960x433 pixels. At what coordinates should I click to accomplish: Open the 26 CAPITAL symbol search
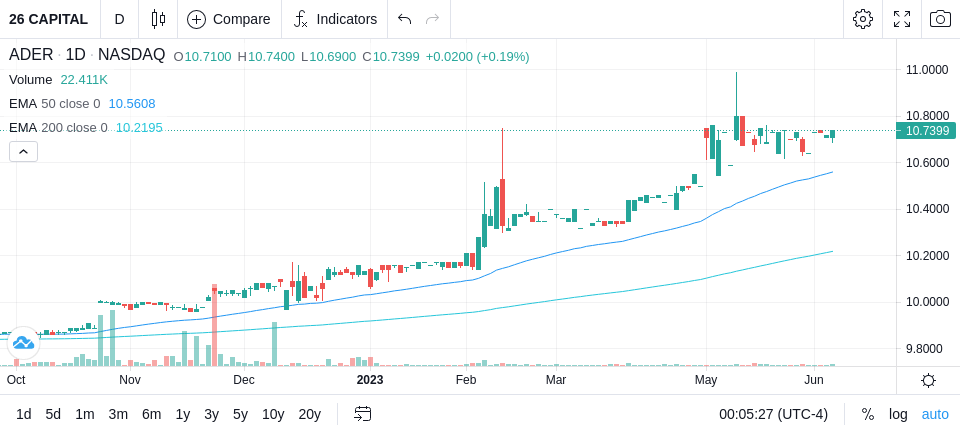[48, 19]
